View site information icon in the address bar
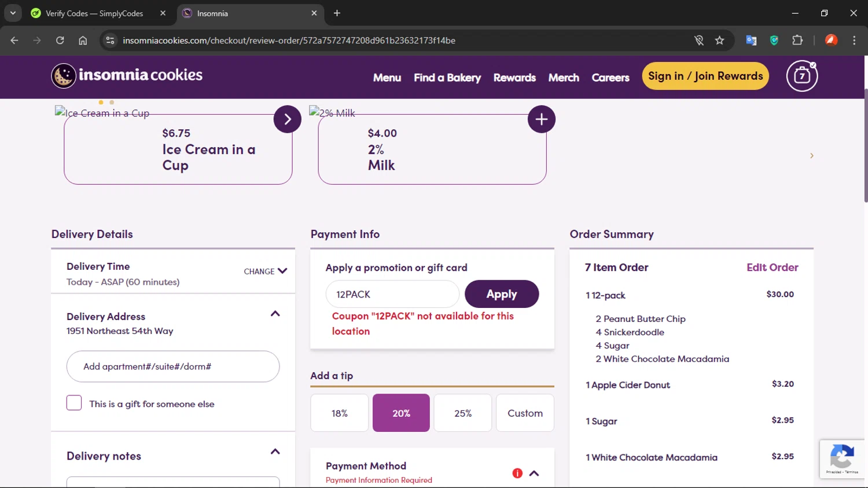Viewport: 868px width, 488px height. coord(110,41)
